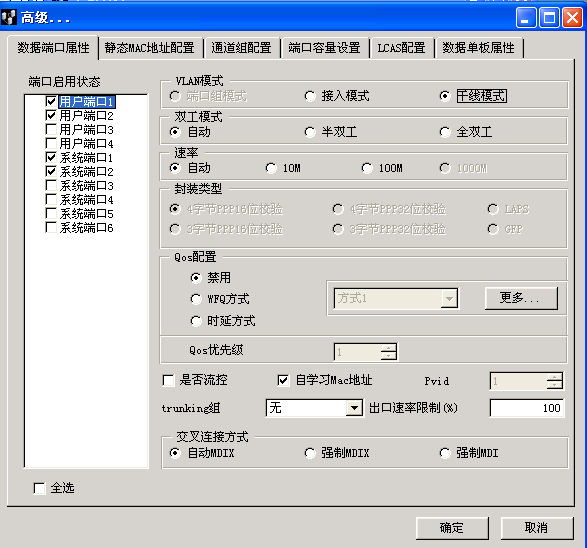
Task: Minimize the 高级 dialog window
Action: [x=526, y=18]
